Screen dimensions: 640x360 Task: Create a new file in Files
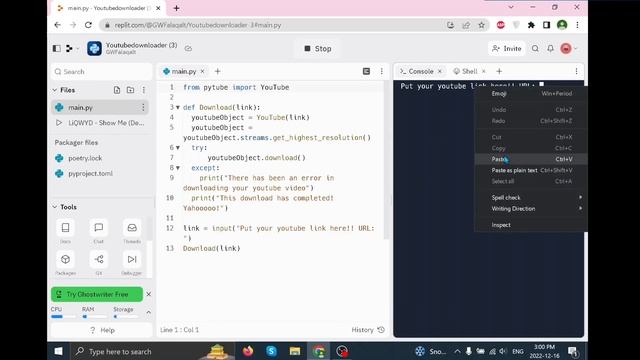point(117,90)
